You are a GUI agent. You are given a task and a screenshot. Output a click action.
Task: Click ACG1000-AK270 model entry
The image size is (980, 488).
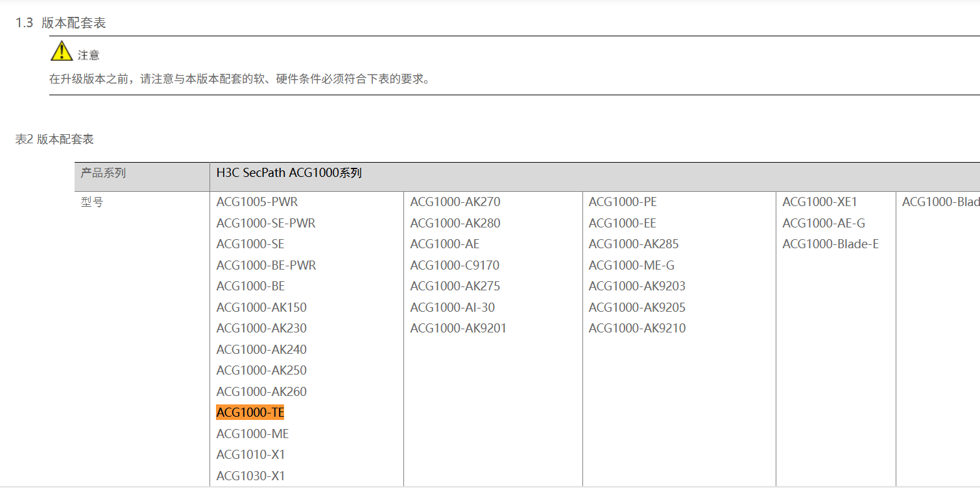pos(455,202)
